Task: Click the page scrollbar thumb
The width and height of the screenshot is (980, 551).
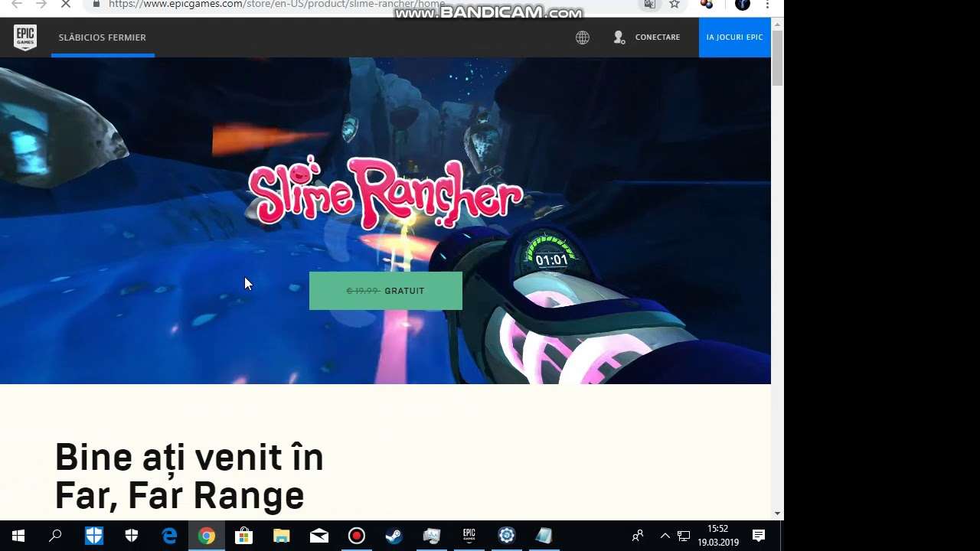Action: [x=777, y=58]
